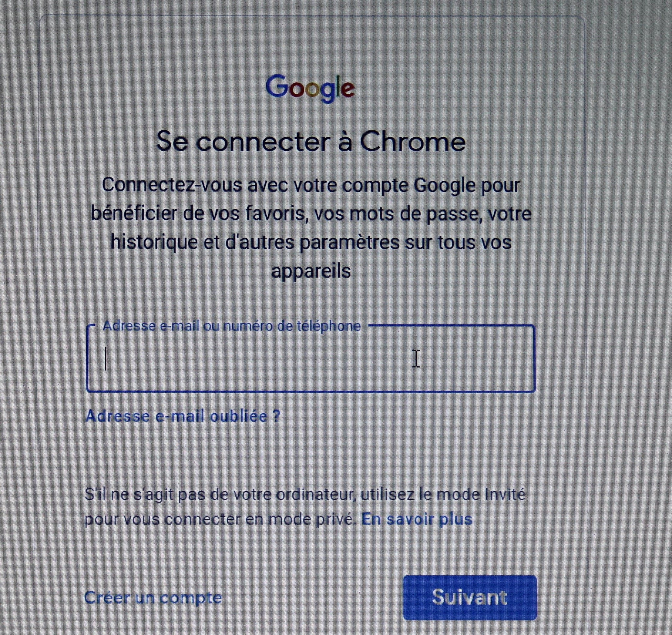Click the words 'mode Invité' in the notice

tap(481, 495)
